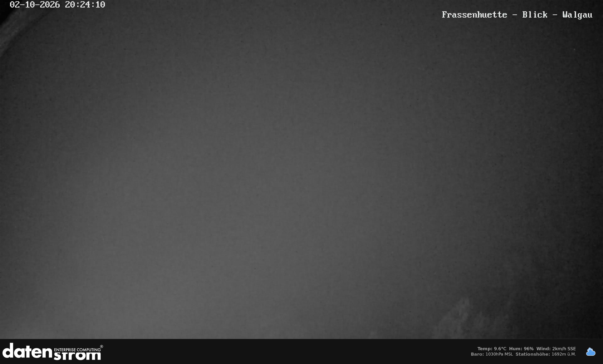Select the 'ENTERPRISE COMPUTING' tagline
The width and height of the screenshot is (603, 364).
(x=77, y=350)
